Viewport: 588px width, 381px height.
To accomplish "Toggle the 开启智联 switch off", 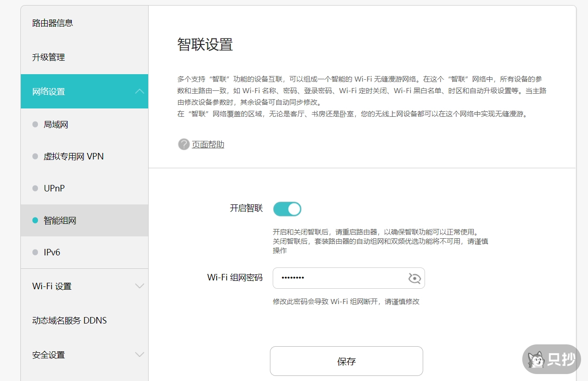I will (287, 209).
